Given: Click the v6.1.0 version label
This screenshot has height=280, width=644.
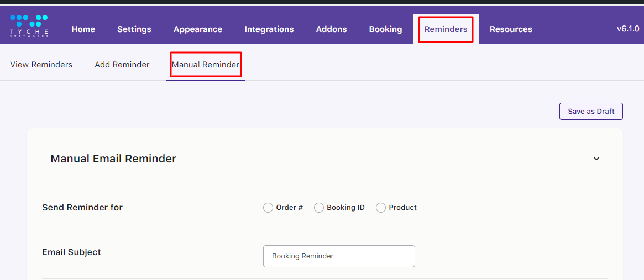Looking at the screenshot, I should click(628, 29).
